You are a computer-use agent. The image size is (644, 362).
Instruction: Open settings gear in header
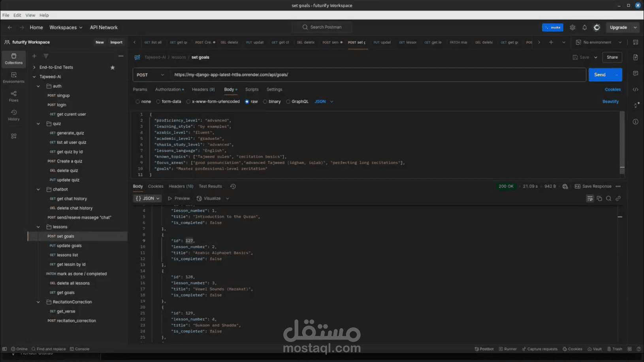pyautogui.click(x=572, y=27)
